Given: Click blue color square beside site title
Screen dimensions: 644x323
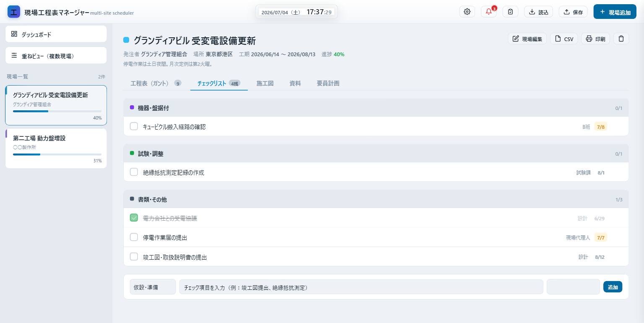Looking at the screenshot, I should (126, 40).
